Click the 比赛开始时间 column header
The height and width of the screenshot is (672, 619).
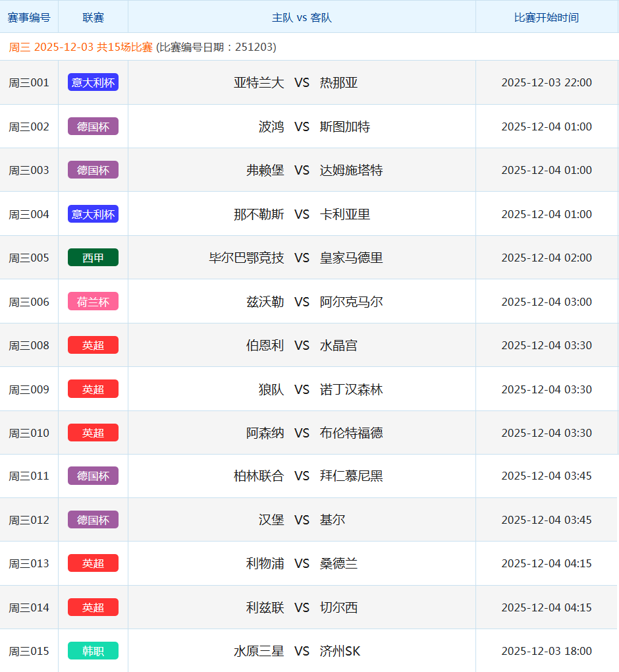pos(546,17)
